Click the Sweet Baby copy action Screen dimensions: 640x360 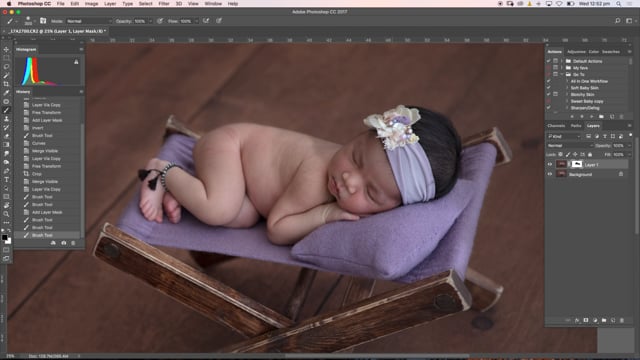tap(587, 101)
